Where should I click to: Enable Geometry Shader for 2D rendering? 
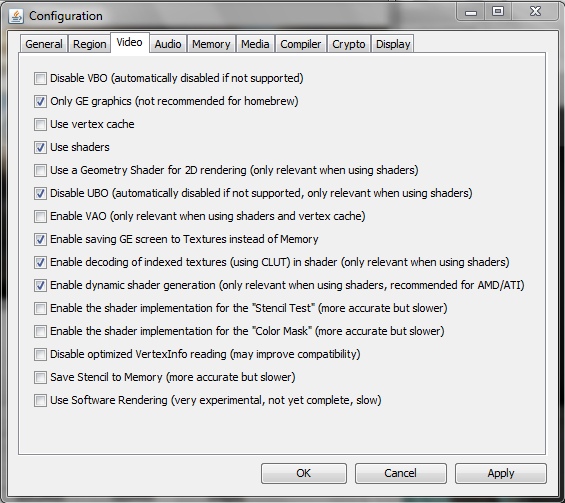click(40, 170)
